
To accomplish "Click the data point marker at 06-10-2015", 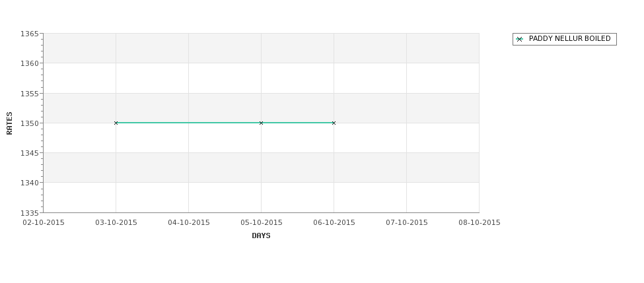I will [x=334, y=123].
